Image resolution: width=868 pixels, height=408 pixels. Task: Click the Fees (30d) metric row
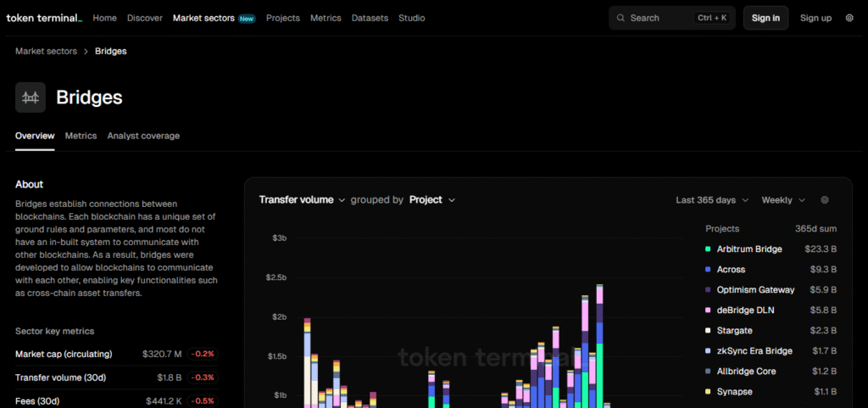tap(117, 401)
